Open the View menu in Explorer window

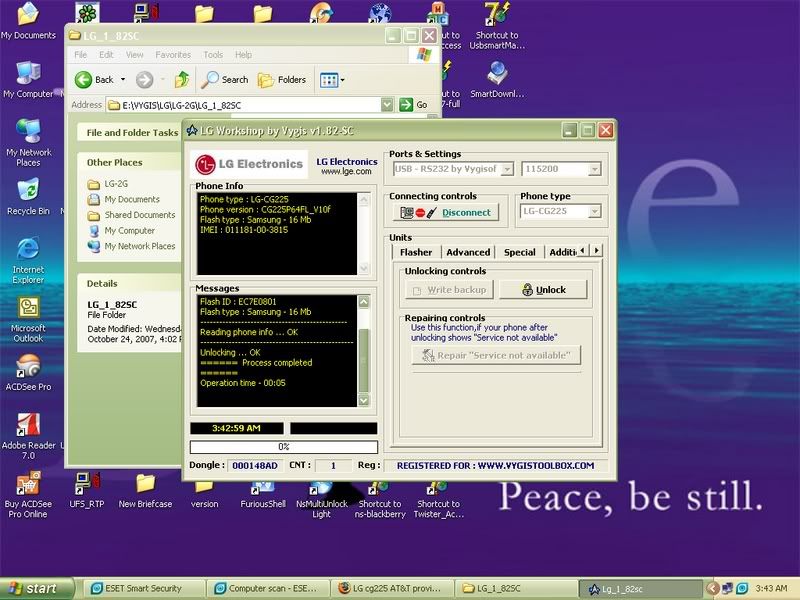(135, 55)
